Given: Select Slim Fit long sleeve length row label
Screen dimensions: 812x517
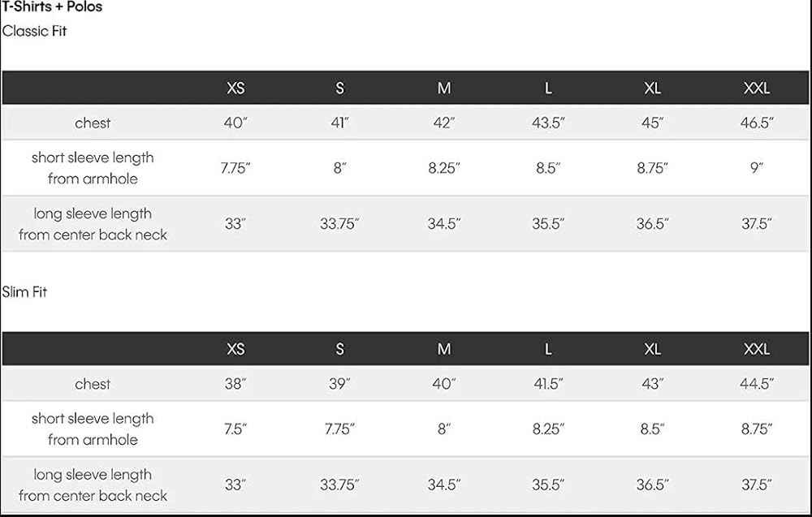Looking at the screenshot, I should [93, 485].
